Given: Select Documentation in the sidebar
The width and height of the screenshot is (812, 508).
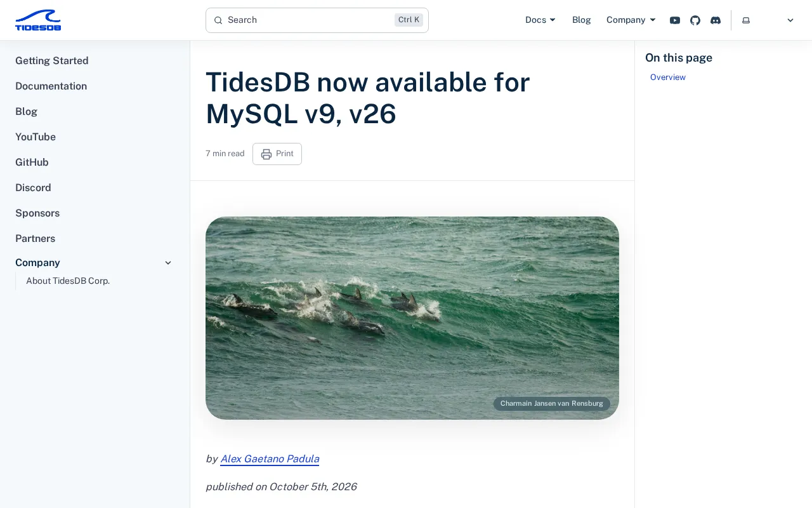Looking at the screenshot, I should 51,86.
